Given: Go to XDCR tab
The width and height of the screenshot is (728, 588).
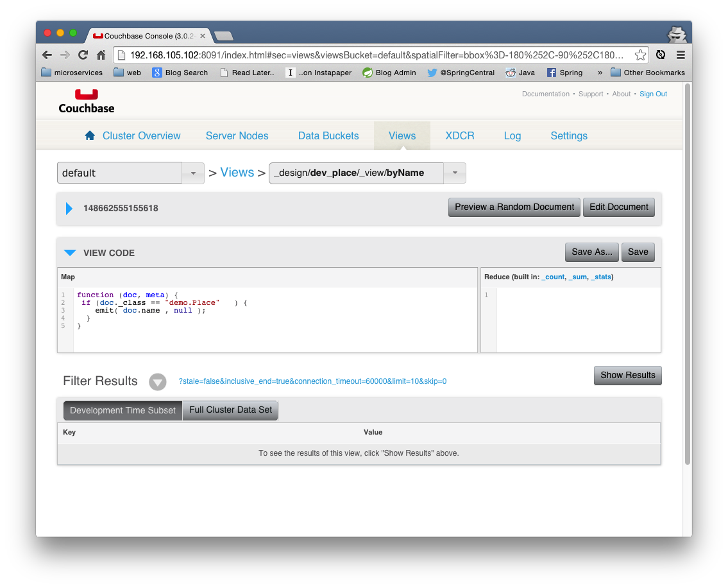Looking at the screenshot, I should point(460,135).
